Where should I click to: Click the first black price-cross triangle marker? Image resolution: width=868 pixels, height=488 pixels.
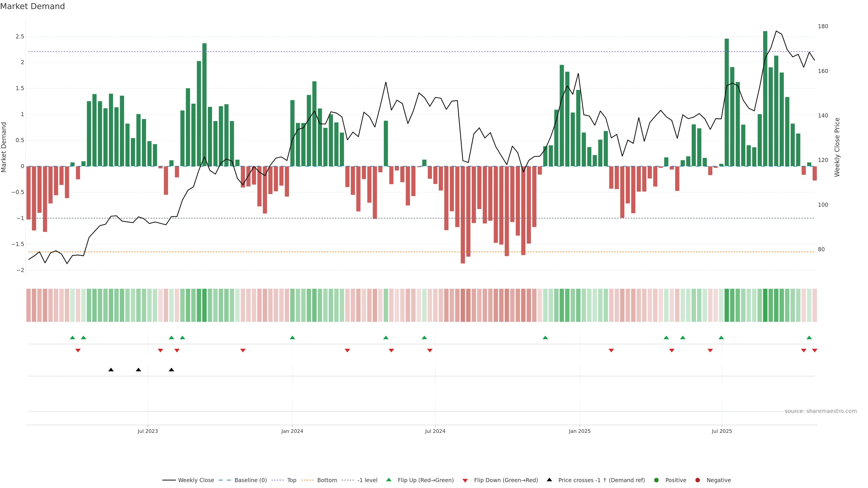pos(111,370)
